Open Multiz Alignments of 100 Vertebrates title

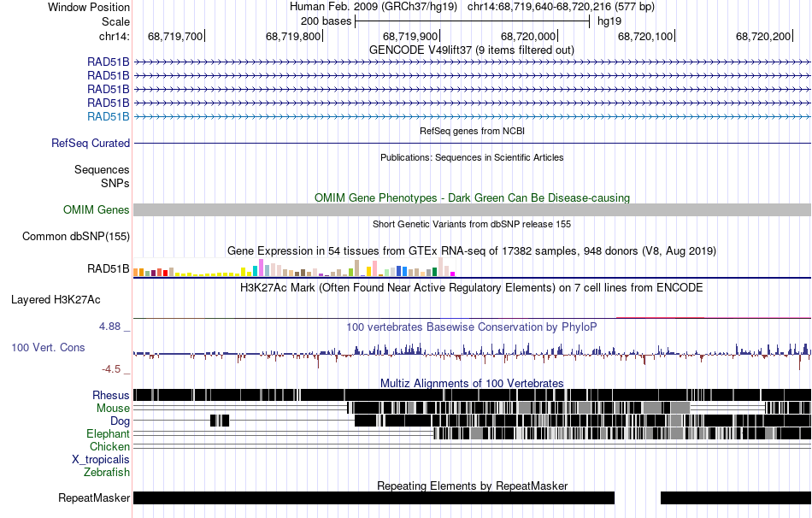point(472,383)
